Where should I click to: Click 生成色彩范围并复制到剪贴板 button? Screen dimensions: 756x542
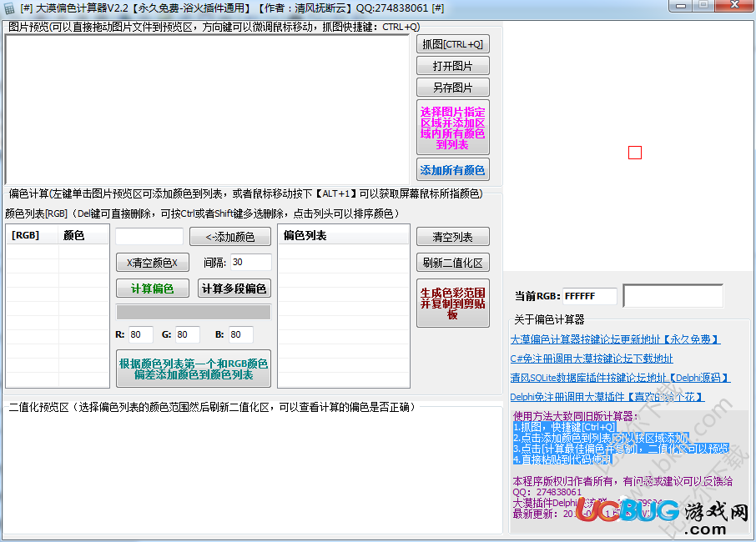[453, 303]
